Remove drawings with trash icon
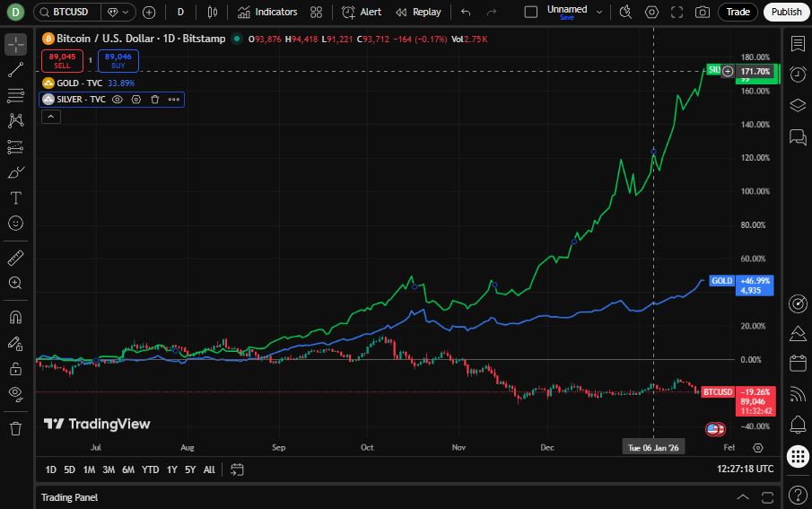 click(x=15, y=429)
